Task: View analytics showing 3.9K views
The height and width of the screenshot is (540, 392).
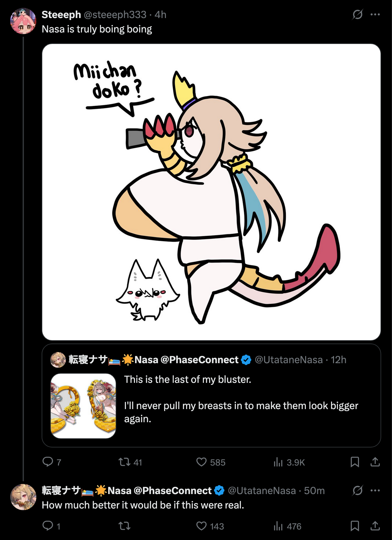Action: click(278, 462)
